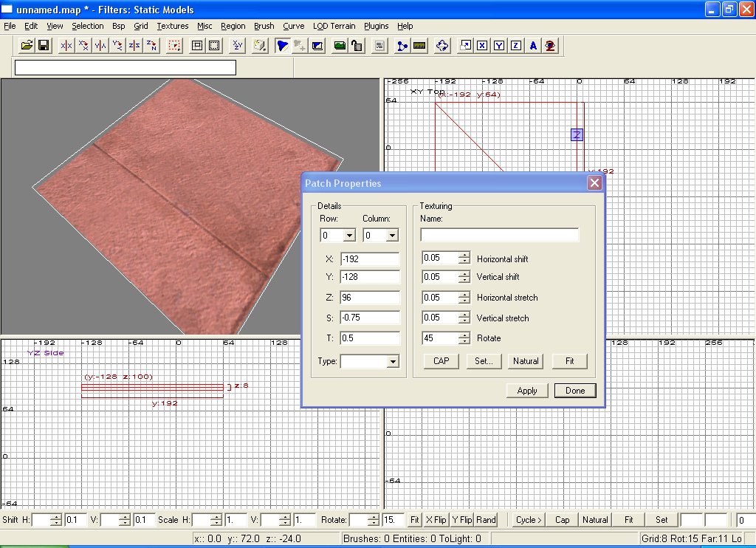Expand the Column dropdown in Patch Properties

tap(392, 236)
